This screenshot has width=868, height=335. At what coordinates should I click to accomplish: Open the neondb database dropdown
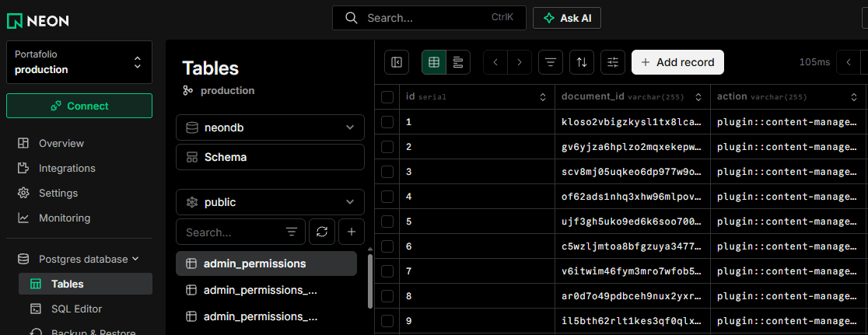pyautogui.click(x=270, y=127)
